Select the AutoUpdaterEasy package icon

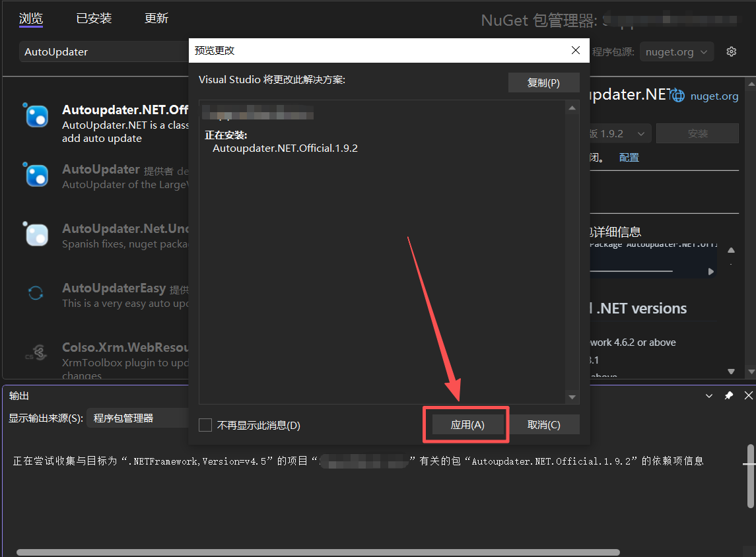pyautogui.click(x=36, y=293)
